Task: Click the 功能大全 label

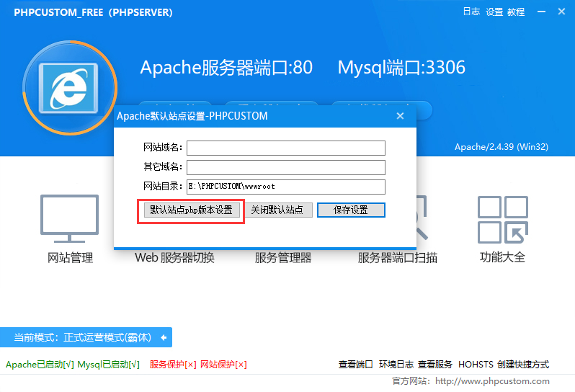Action: (503, 257)
